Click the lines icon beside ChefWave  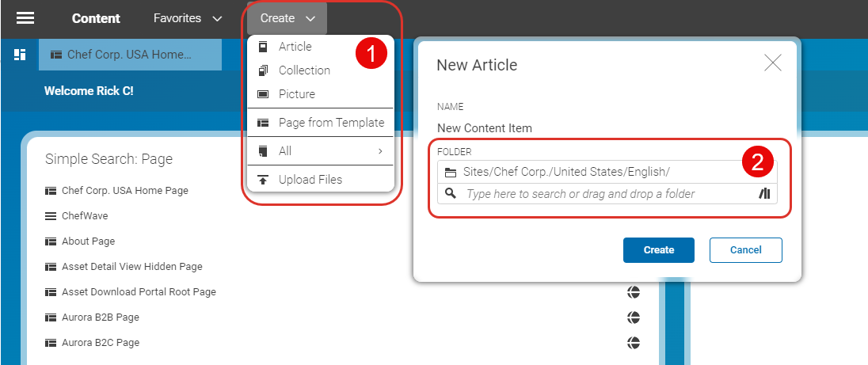click(51, 216)
